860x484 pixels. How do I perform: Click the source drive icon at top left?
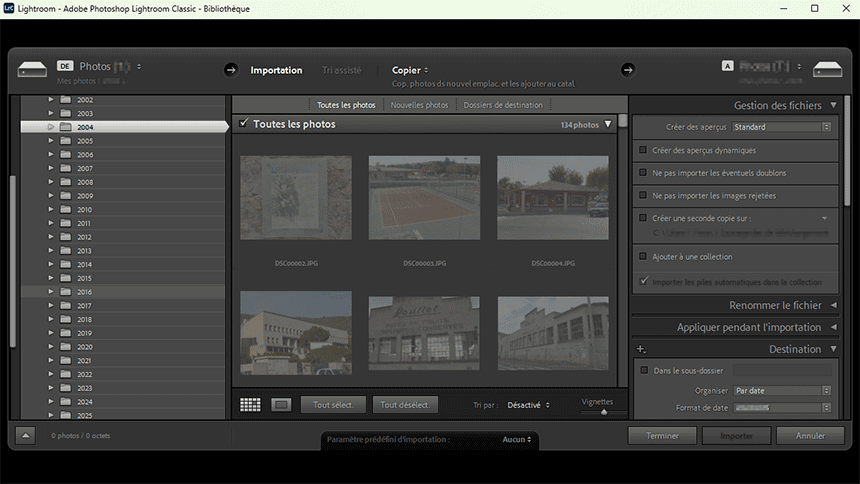pyautogui.click(x=32, y=69)
